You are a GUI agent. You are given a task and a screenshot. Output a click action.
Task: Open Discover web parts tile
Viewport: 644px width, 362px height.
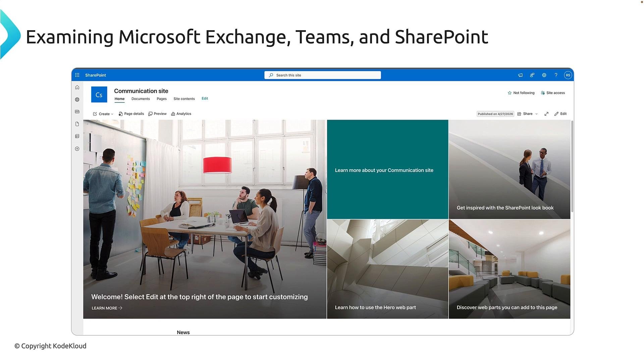[x=509, y=269]
